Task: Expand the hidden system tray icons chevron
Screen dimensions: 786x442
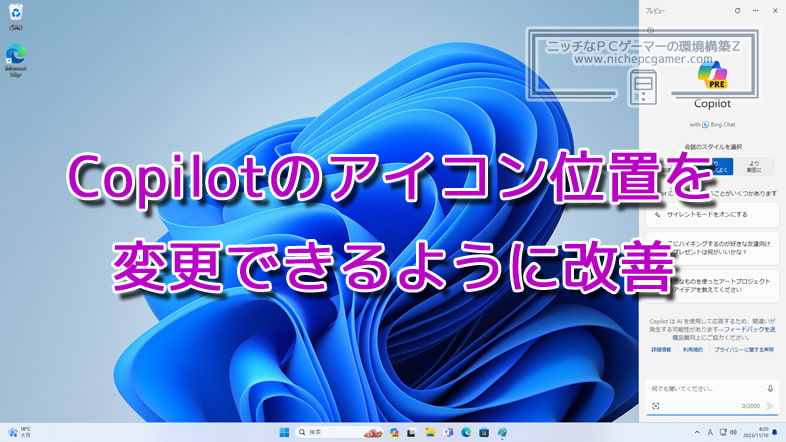Action: pyautogui.click(x=697, y=432)
